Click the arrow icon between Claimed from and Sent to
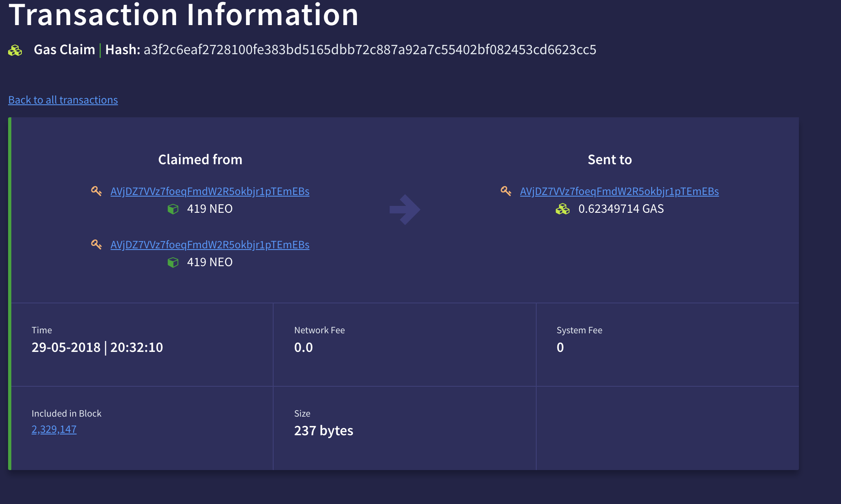 pos(405,210)
